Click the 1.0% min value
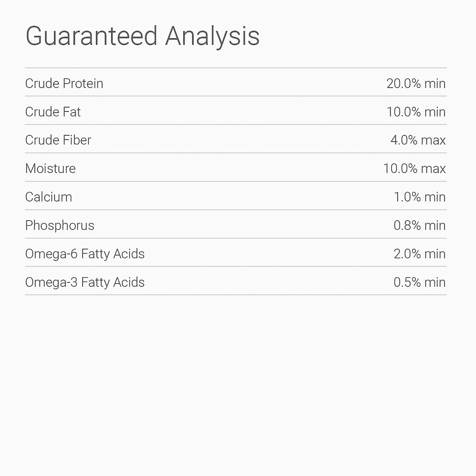Image resolution: width=476 pixels, height=476 pixels. (x=419, y=197)
